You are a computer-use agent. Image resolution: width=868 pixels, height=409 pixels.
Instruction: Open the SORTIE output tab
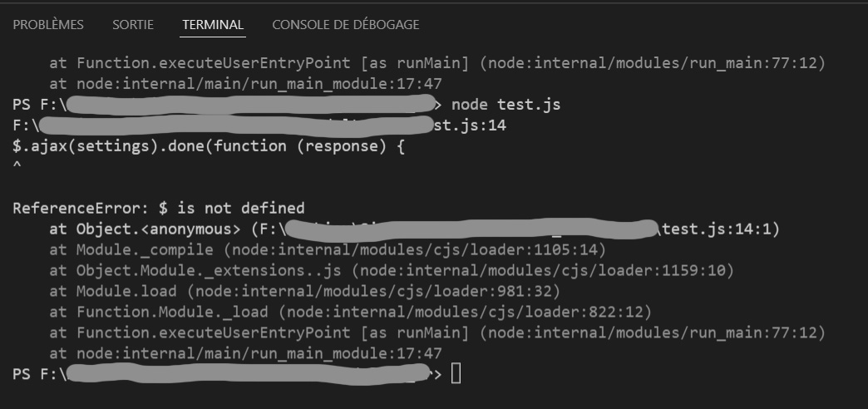[133, 25]
